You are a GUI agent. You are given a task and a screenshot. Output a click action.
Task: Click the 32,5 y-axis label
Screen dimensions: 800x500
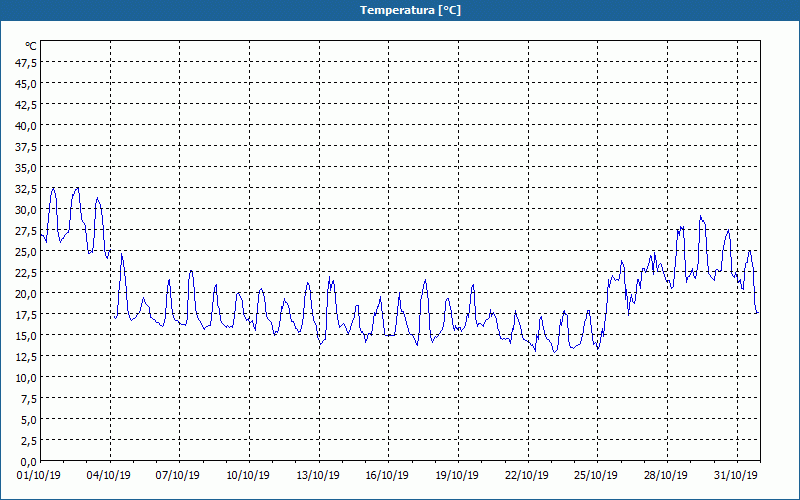26,189
